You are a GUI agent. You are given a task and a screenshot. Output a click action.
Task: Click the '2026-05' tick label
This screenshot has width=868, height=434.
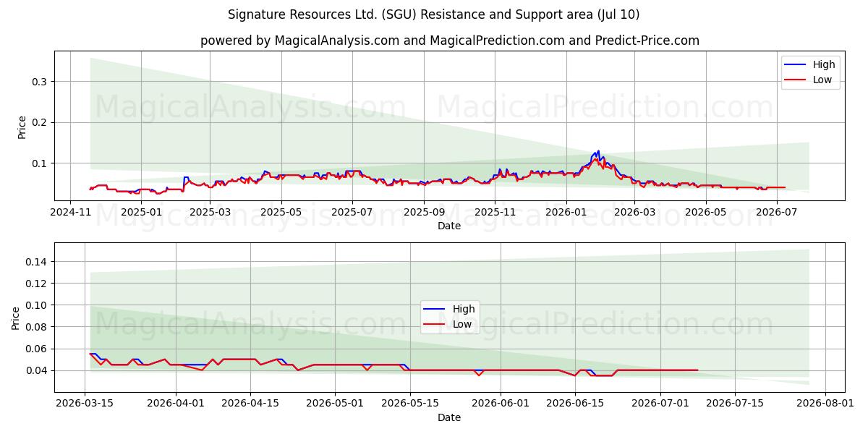pos(705,212)
